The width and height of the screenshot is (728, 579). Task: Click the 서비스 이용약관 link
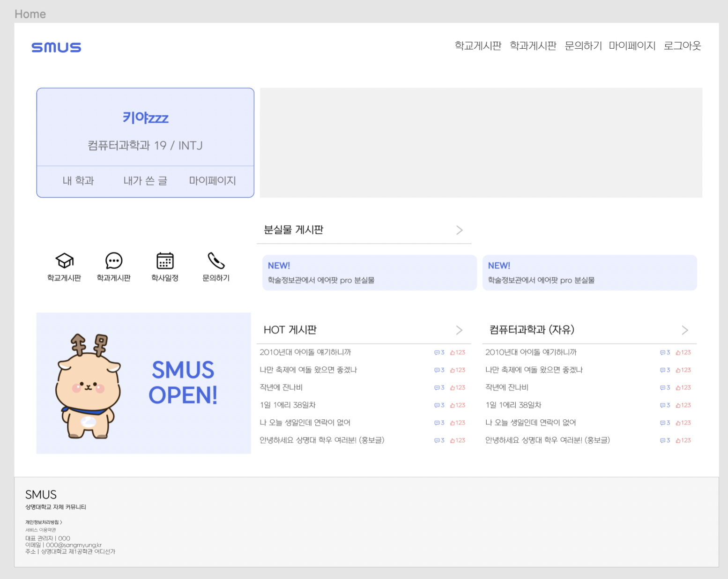[41, 530]
